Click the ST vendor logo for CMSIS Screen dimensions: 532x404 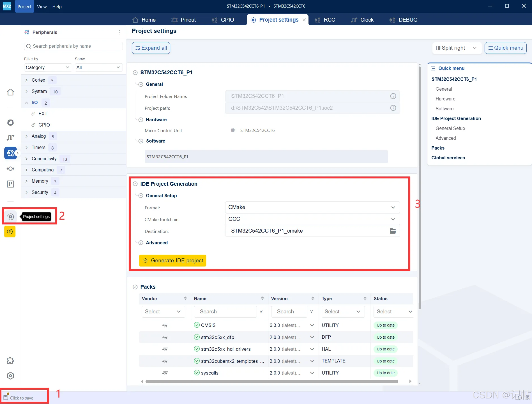click(x=165, y=325)
